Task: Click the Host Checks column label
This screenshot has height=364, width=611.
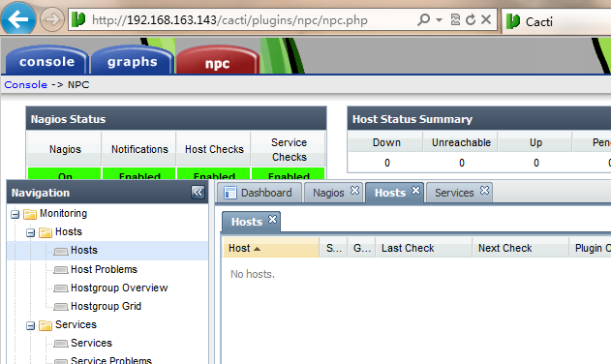Action: click(214, 149)
